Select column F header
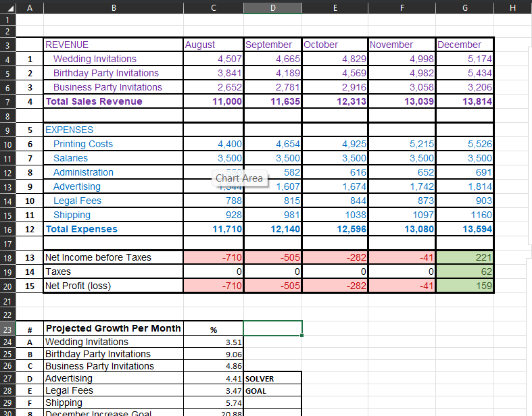Image resolution: width=532 pixels, height=416 pixels. click(x=402, y=7)
